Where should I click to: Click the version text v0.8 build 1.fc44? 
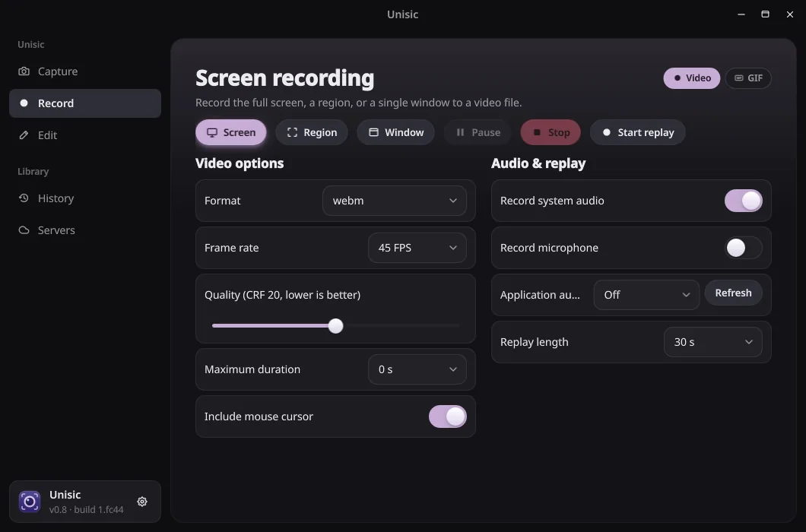coord(87,510)
